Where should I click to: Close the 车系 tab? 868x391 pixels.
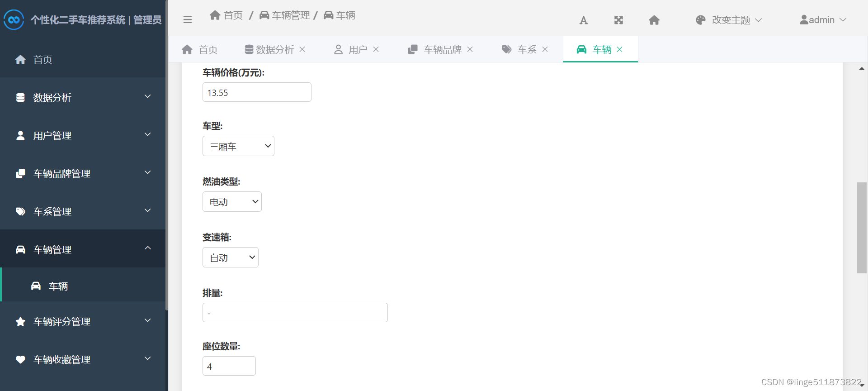pos(545,49)
